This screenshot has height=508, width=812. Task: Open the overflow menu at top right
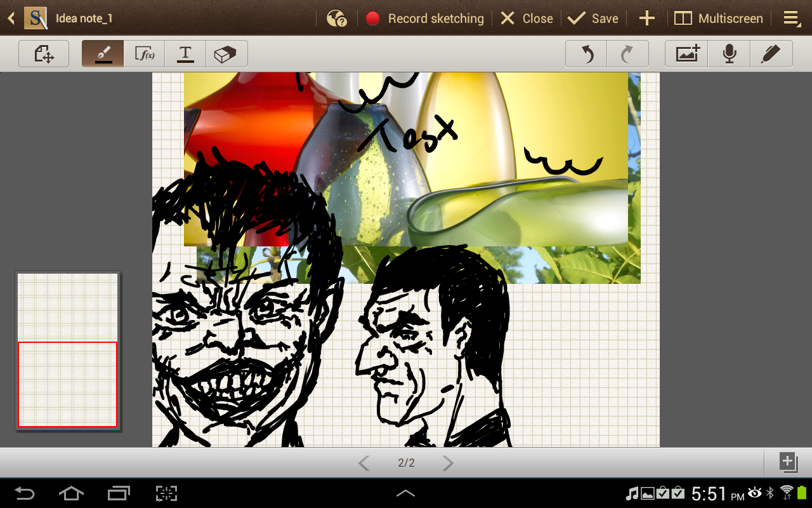point(792,18)
